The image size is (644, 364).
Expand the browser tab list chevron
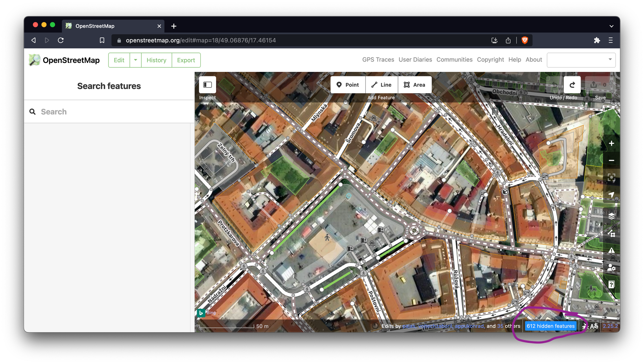pos(611,26)
